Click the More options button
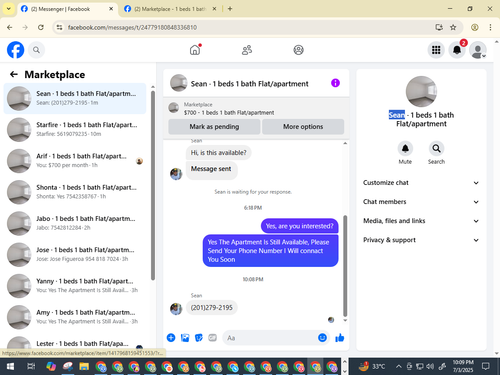The image size is (500, 375). 303,127
